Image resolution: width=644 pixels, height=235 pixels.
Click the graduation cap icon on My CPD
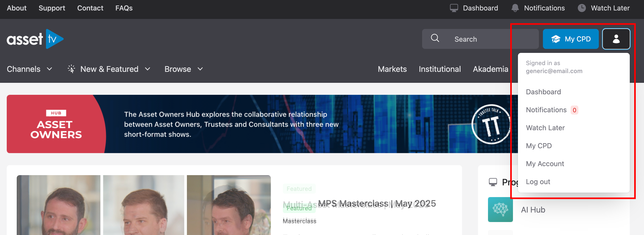(x=556, y=39)
